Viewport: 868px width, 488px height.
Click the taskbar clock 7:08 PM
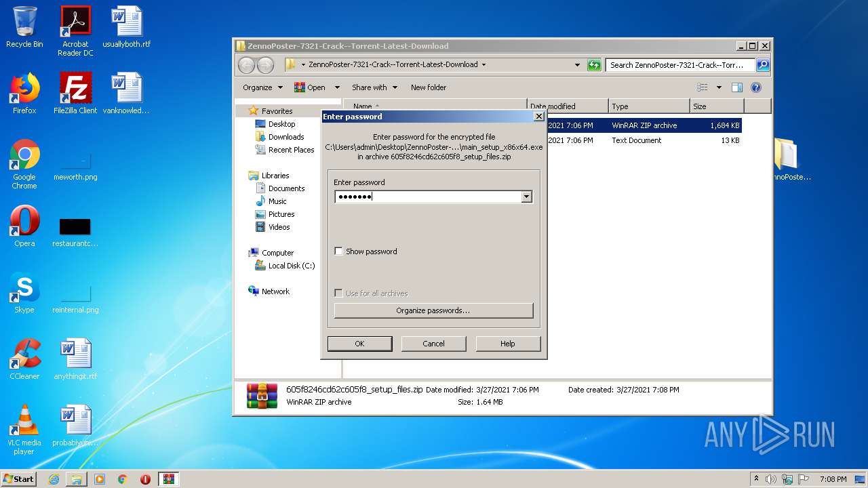(833, 479)
